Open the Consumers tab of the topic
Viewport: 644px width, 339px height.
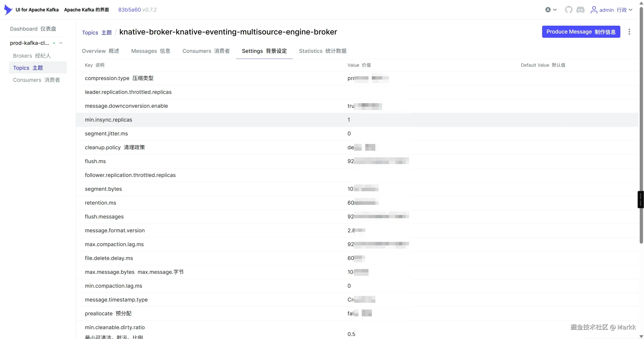click(x=206, y=51)
